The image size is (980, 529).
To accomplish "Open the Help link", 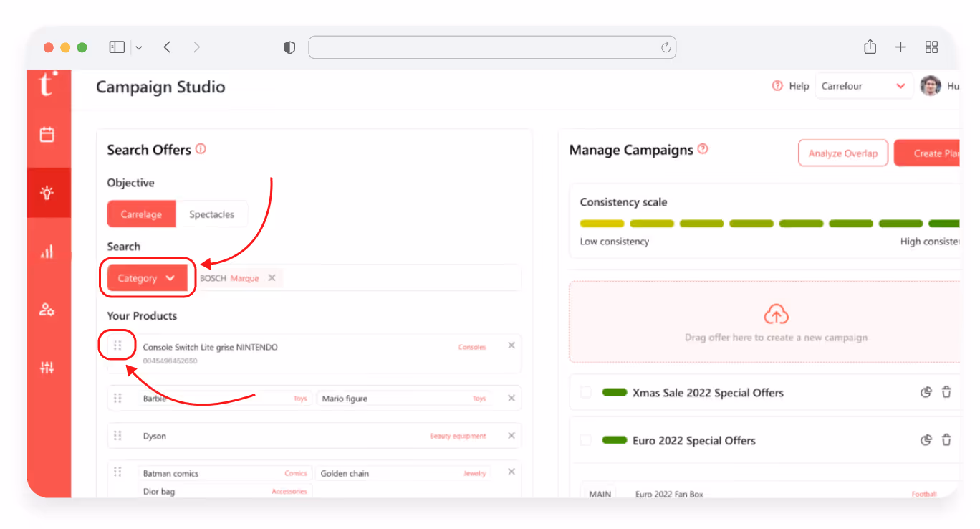I will 799,86.
